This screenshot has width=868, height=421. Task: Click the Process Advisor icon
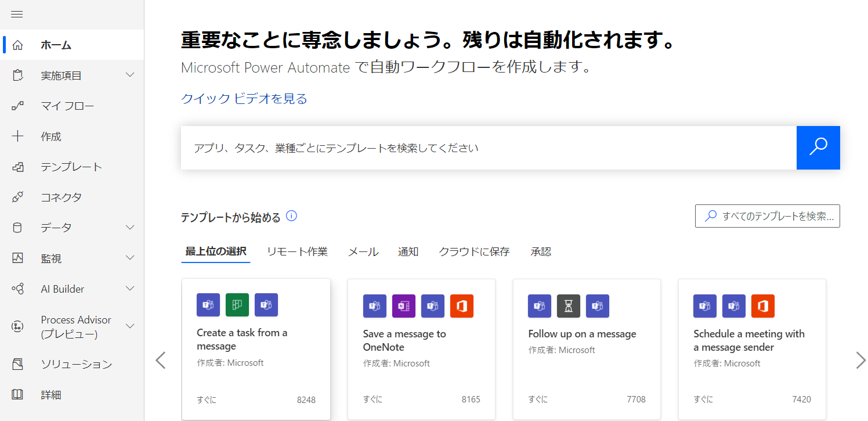[17, 326]
